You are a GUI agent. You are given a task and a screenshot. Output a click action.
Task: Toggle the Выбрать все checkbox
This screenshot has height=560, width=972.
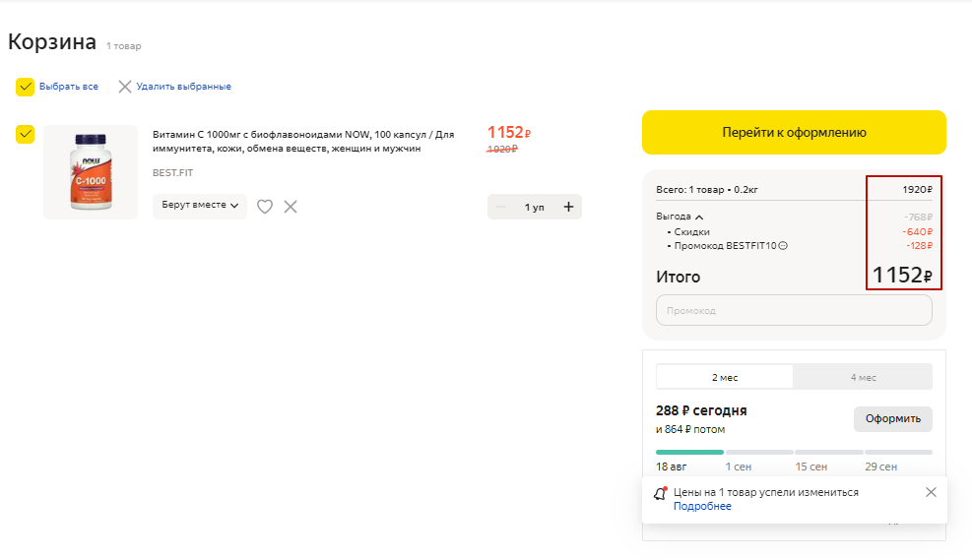(x=26, y=87)
